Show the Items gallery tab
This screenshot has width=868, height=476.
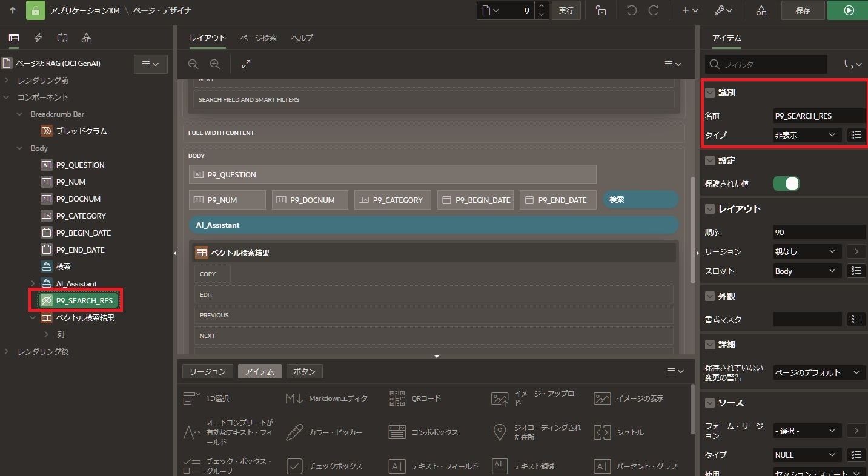(260, 371)
